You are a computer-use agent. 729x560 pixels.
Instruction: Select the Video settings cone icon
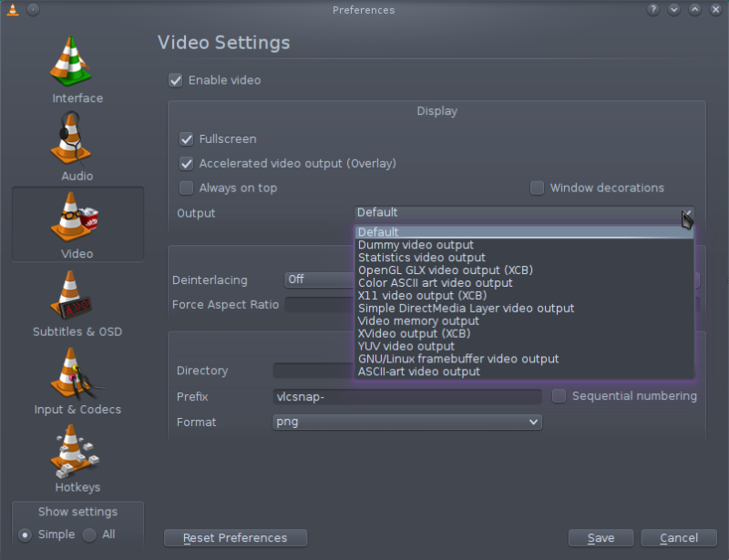(x=75, y=217)
